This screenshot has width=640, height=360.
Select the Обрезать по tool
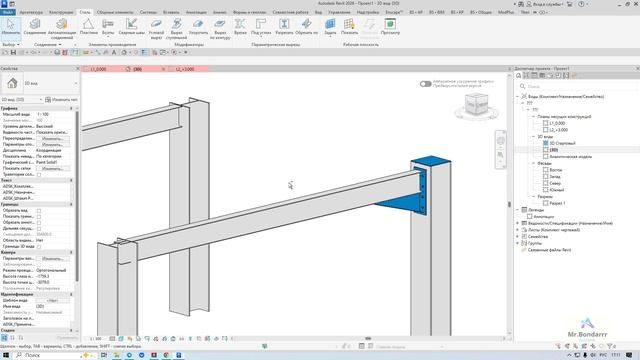[x=306, y=27]
